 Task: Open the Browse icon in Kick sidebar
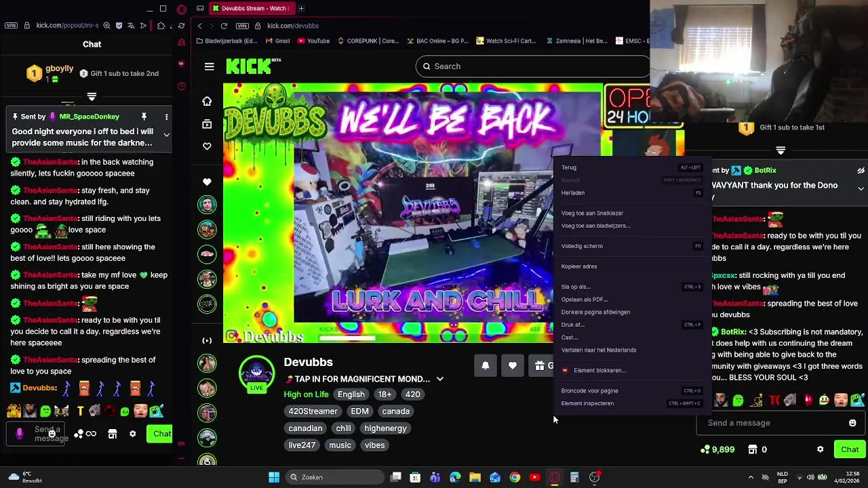[207, 124]
